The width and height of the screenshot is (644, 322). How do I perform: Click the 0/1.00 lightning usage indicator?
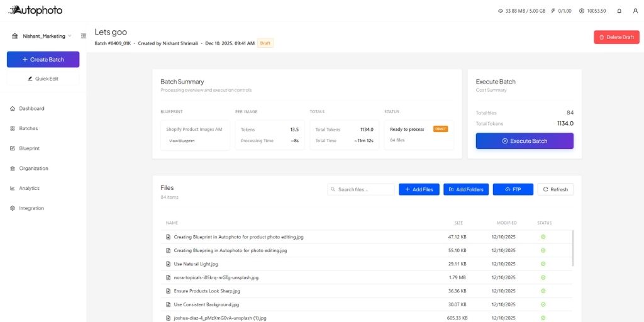(562, 11)
